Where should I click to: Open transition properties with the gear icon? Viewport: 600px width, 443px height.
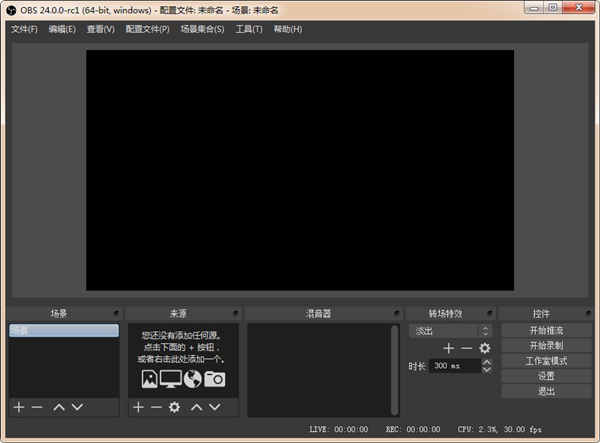tap(485, 348)
